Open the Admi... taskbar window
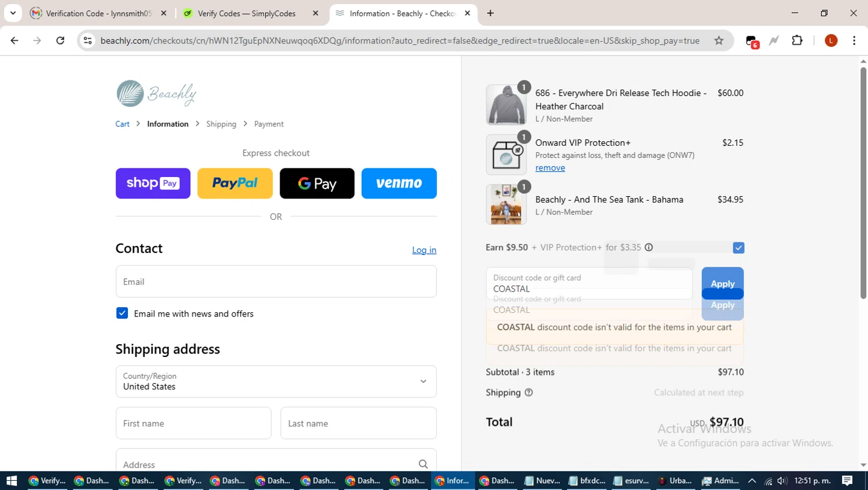The image size is (868, 490). [x=720, y=481]
